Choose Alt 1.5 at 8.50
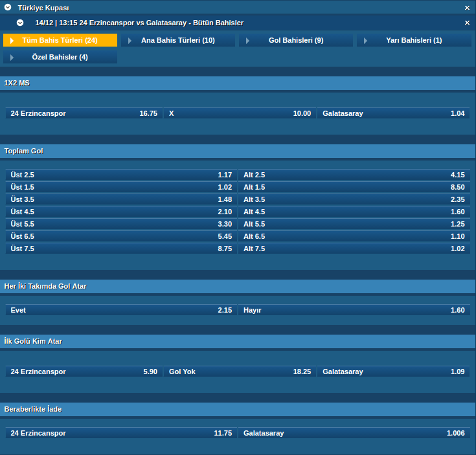Image resolution: width=476 pixels, height=455 pixels. pyautogui.click(x=354, y=187)
